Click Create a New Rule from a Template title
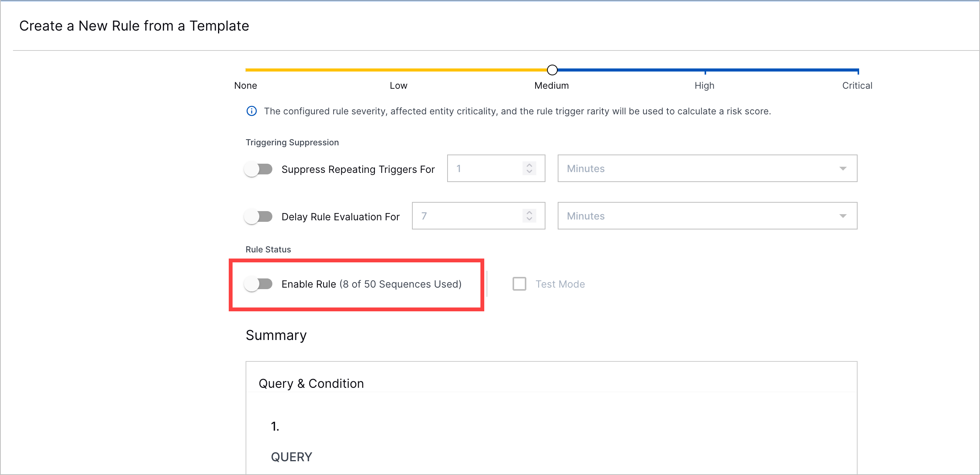980x475 pixels. tap(134, 26)
